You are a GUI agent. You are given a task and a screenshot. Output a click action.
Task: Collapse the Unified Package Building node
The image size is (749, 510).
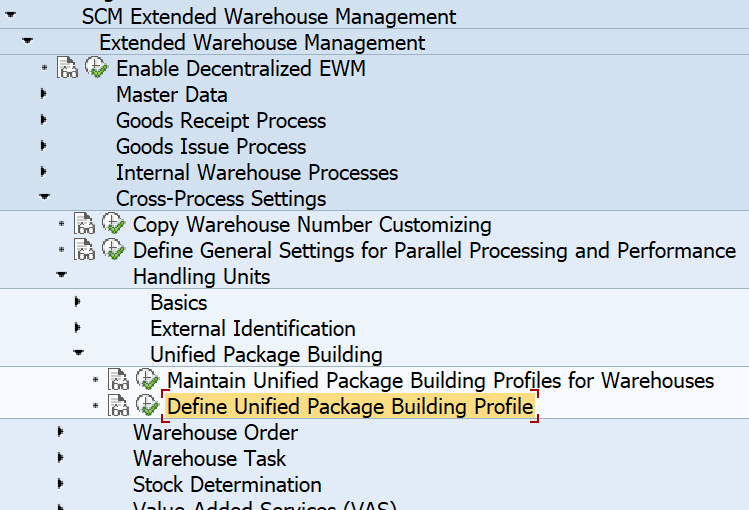click(x=78, y=355)
